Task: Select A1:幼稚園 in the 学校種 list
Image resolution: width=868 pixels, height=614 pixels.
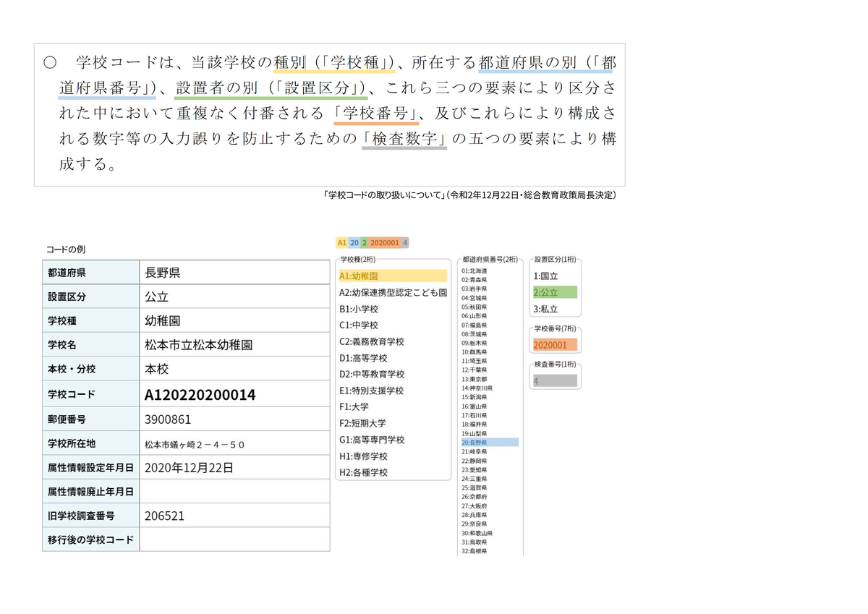Action: [x=393, y=276]
